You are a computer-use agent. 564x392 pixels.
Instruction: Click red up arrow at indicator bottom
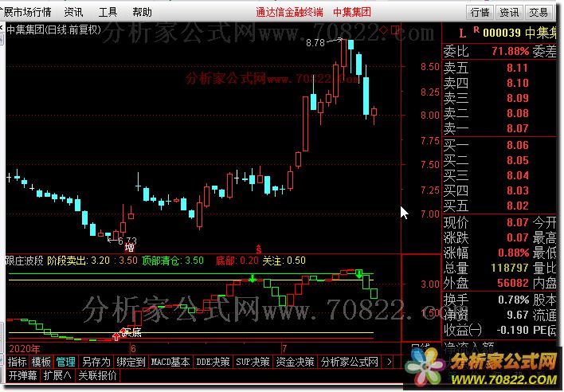click(x=116, y=336)
